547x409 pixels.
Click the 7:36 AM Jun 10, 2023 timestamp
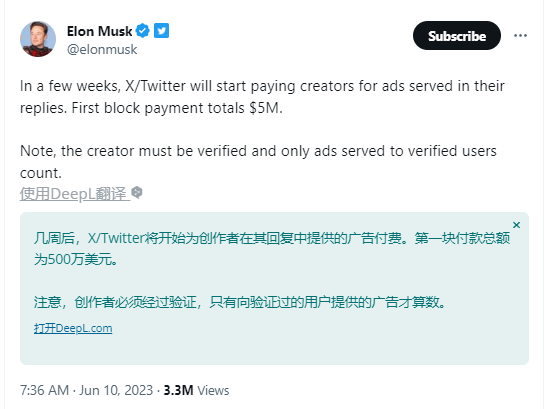[87, 390]
